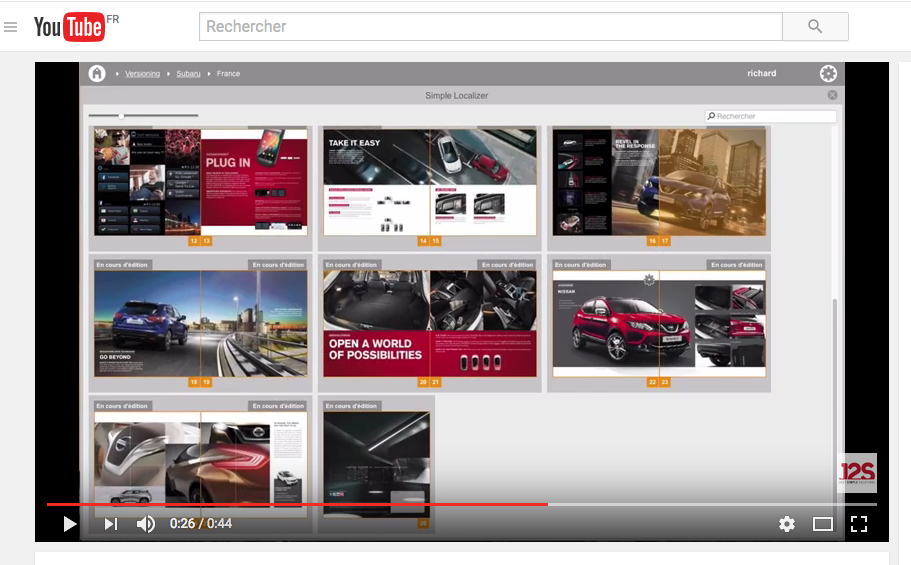Open the Versioning breadcrumb link
Viewport: 911px width, 565px height.
click(142, 74)
